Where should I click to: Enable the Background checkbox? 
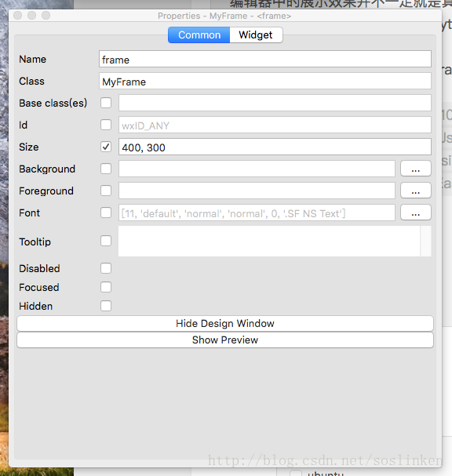[106, 169]
